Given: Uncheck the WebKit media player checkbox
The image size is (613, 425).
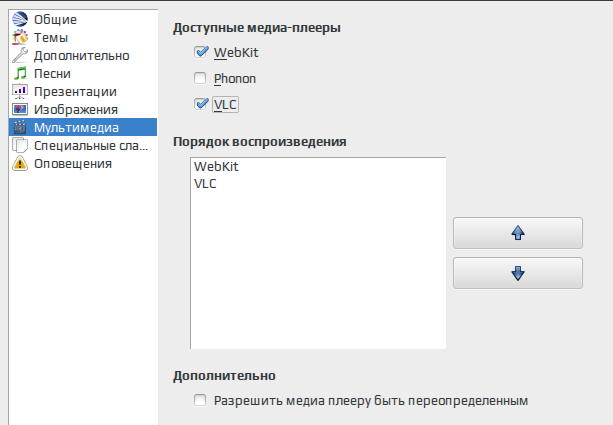Looking at the screenshot, I should pos(201,52).
